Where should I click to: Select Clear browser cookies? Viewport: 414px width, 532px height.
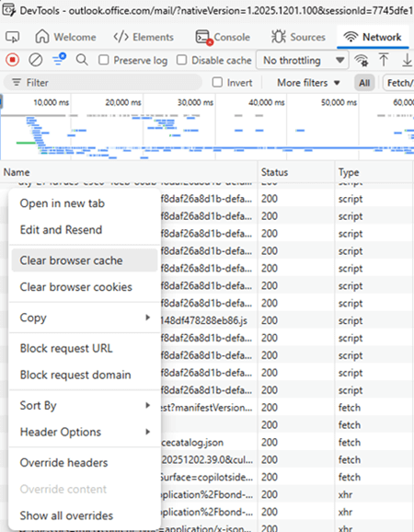(x=85, y=286)
